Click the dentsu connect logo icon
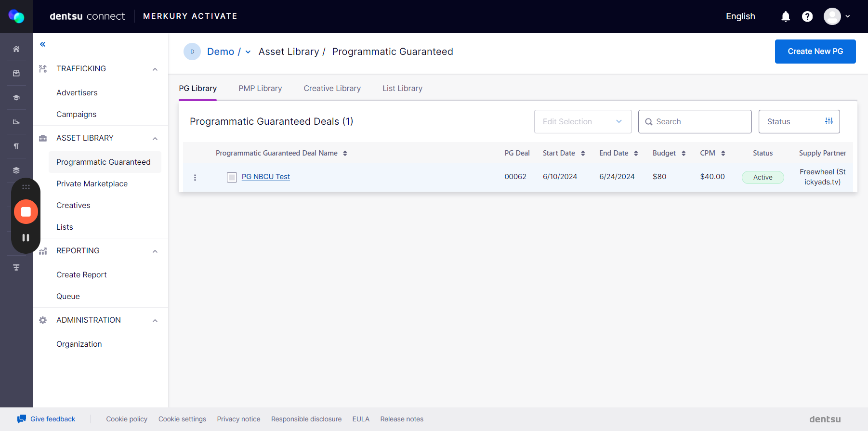The height and width of the screenshot is (431, 868). point(16,16)
